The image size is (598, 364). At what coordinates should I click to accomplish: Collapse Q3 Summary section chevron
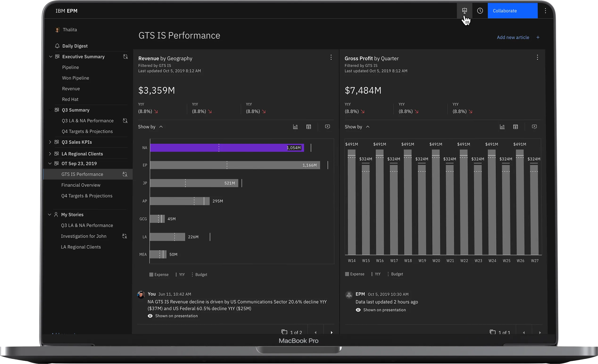(x=50, y=110)
